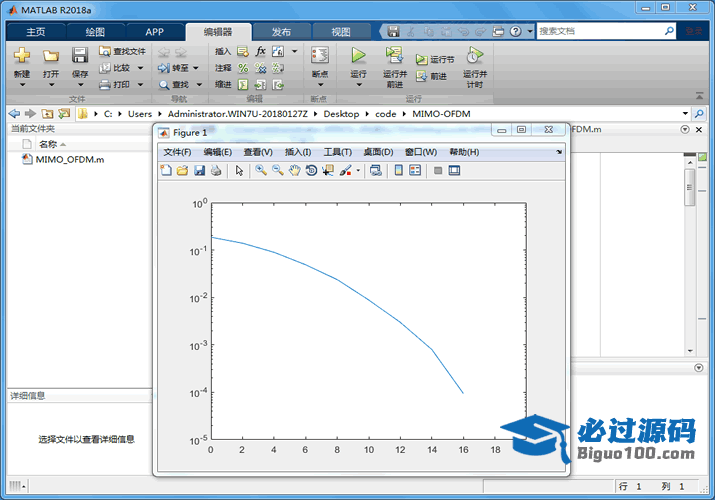The image size is (715, 500).
Task: Switch to the 绘图 (Plots) ribbon tab
Action: coord(95,32)
